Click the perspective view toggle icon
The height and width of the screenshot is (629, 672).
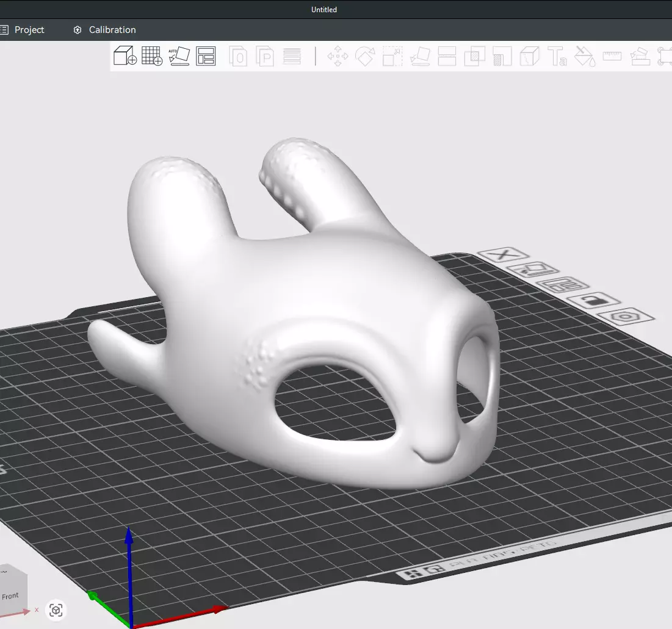[56, 609]
